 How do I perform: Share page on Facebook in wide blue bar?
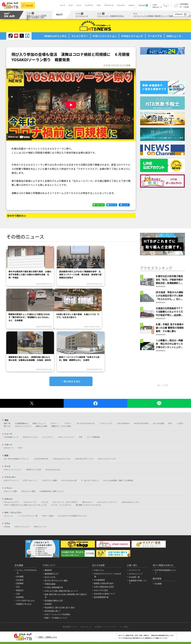coord(95,403)
